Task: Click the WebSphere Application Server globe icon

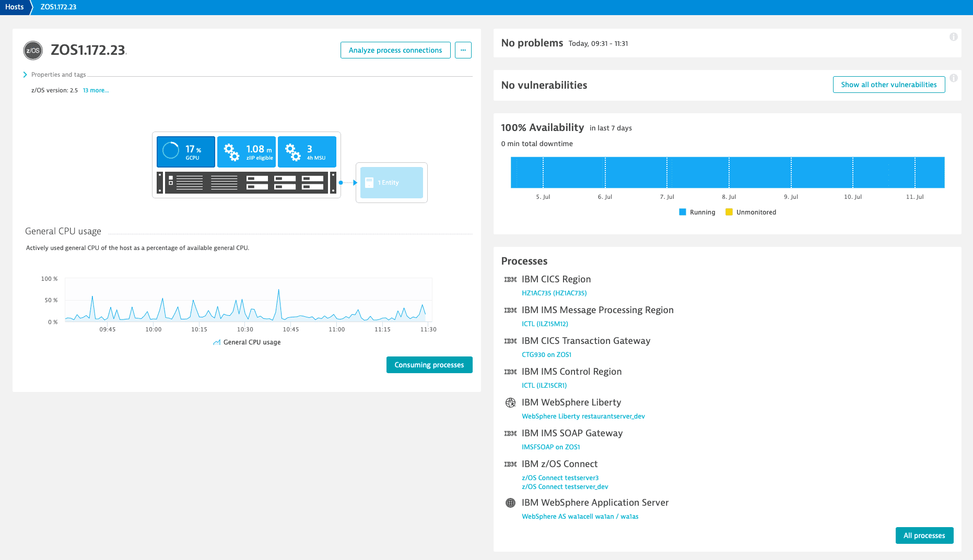Action: point(510,503)
